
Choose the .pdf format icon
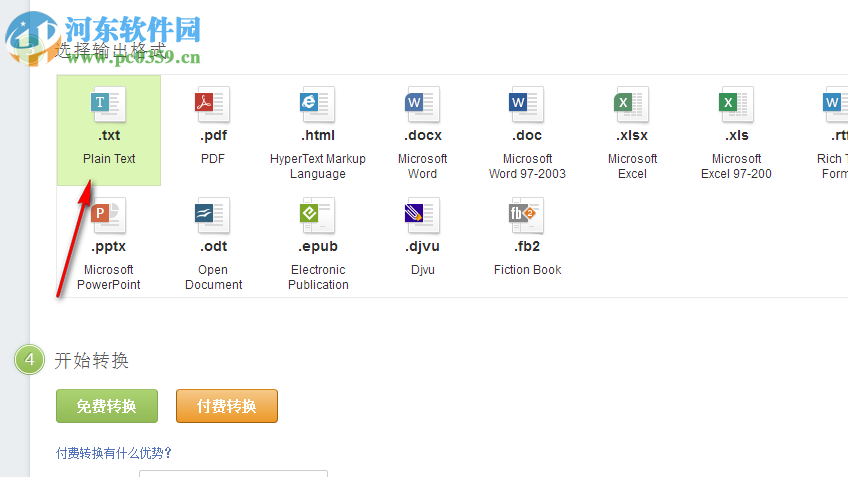pyautogui.click(x=213, y=104)
